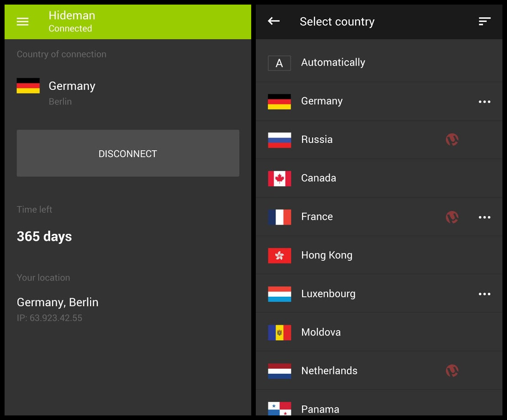The width and height of the screenshot is (507, 420).
Task: Click the Panama flag icon
Action: click(280, 409)
